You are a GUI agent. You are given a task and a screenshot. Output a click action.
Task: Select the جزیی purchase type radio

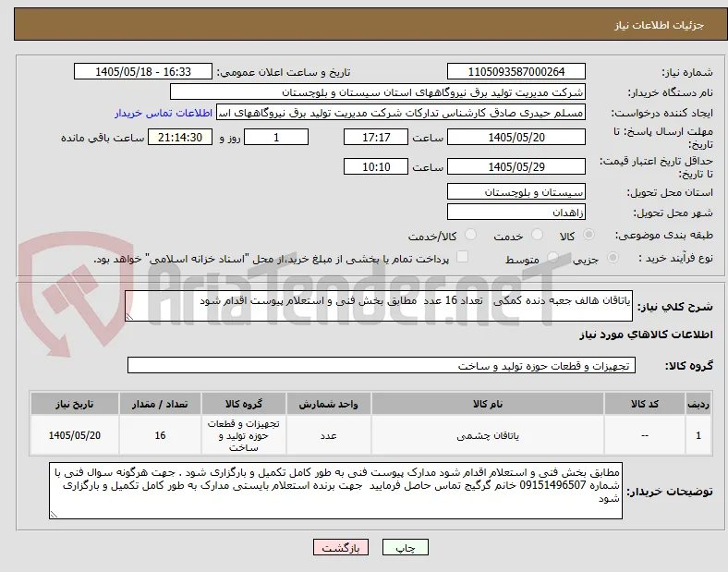(613, 258)
